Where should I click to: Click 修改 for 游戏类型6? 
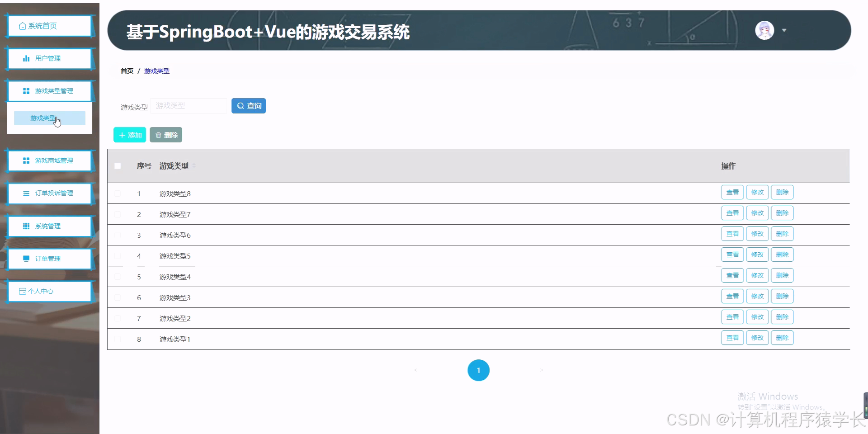757,234
